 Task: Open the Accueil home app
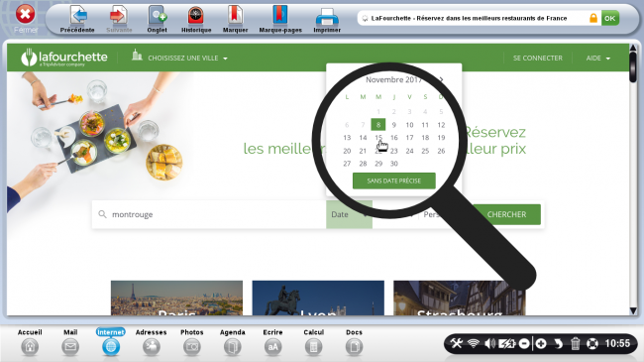point(30,342)
